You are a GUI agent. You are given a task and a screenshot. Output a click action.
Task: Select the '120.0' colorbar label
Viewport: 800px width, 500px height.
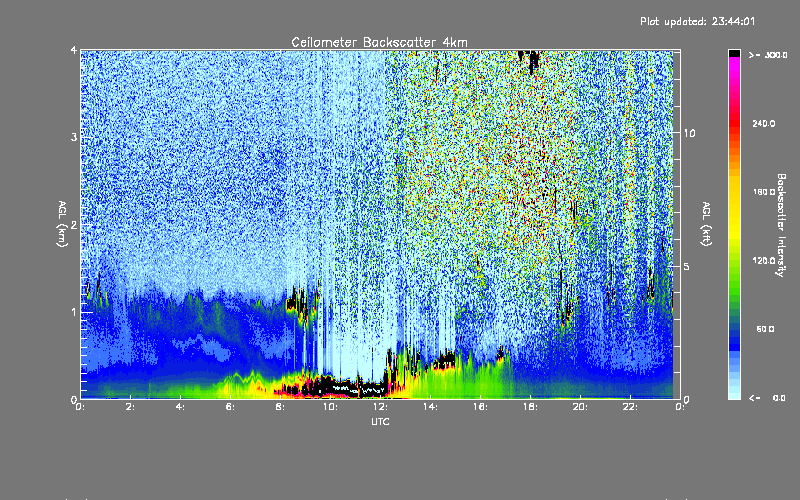764,260
